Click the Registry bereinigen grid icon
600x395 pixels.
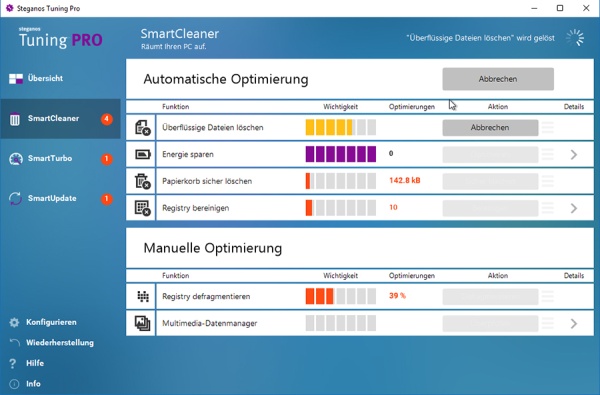click(x=142, y=208)
